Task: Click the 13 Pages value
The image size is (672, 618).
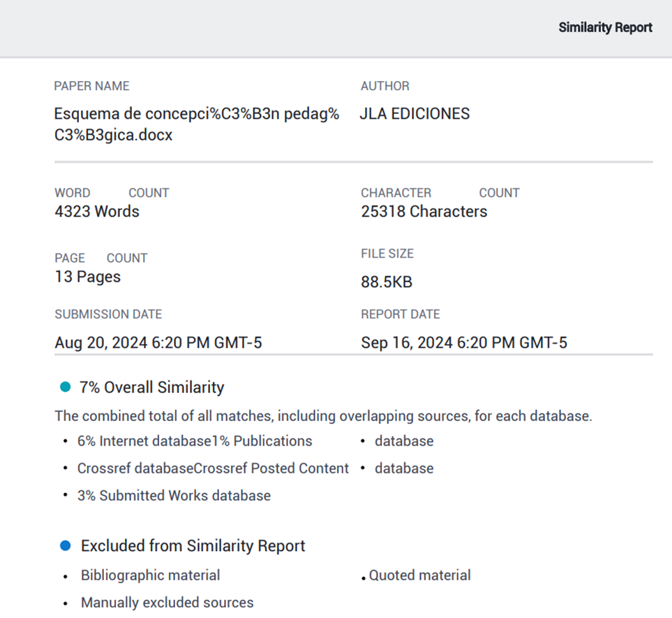Action: (87, 277)
